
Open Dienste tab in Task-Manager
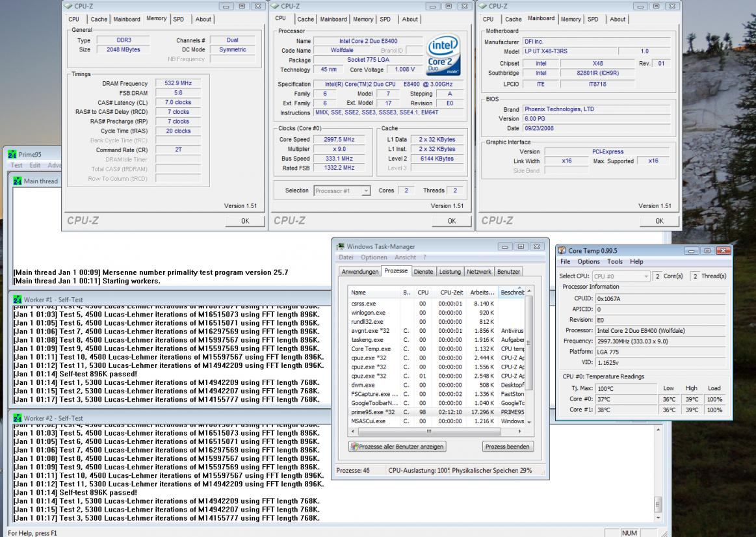point(423,272)
